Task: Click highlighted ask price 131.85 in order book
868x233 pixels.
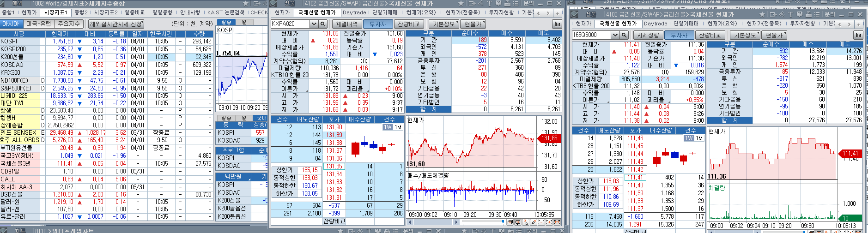Action: (334, 167)
